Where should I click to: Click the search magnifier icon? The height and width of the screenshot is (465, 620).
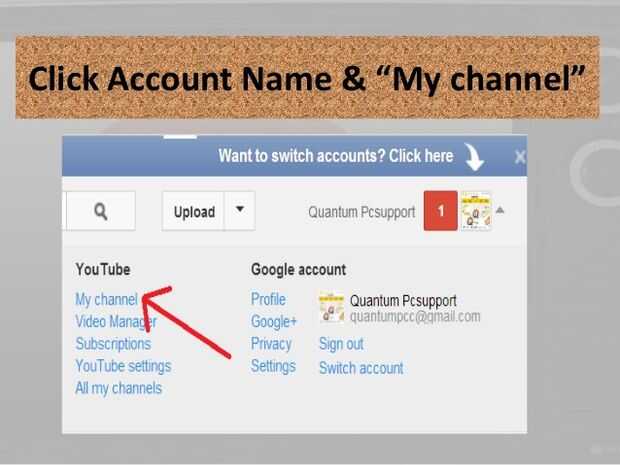pyautogui.click(x=101, y=212)
